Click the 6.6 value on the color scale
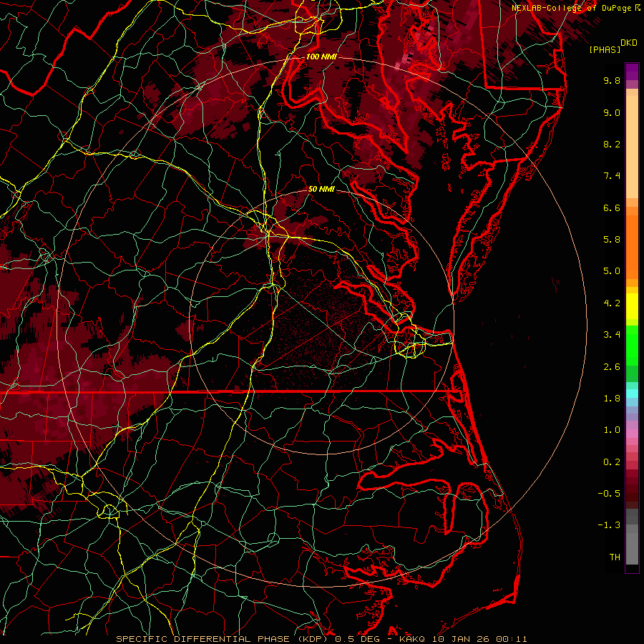644x644 pixels. point(612,208)
